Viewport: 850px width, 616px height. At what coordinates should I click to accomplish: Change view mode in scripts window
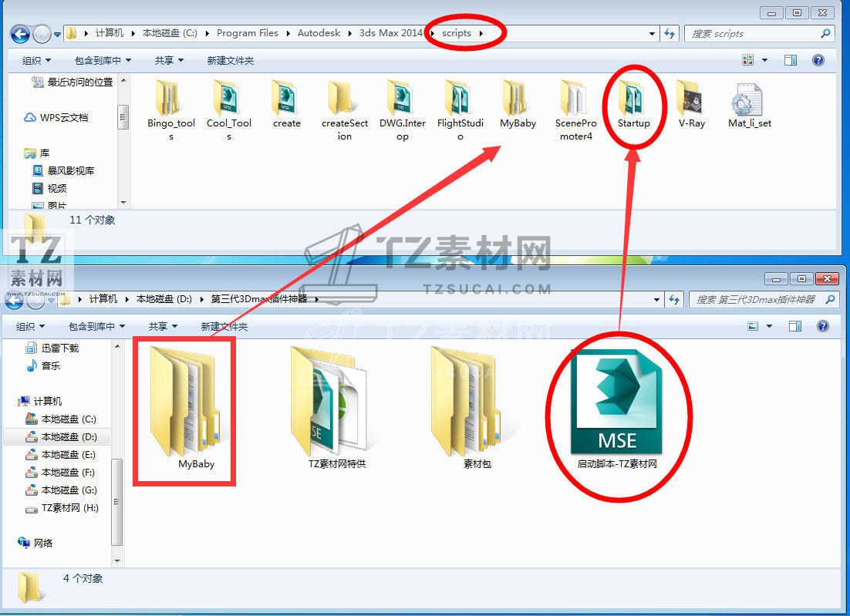pyautogui.click(x=747, y=60)
